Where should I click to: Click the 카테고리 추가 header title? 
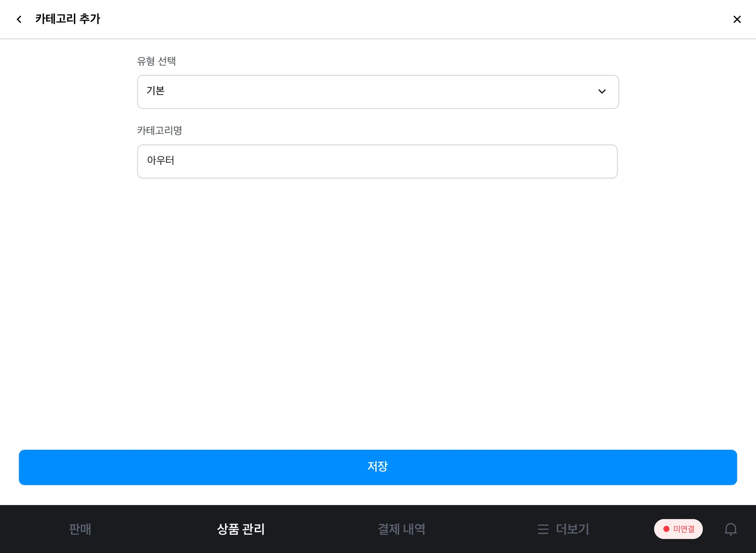tap(68, 19)
